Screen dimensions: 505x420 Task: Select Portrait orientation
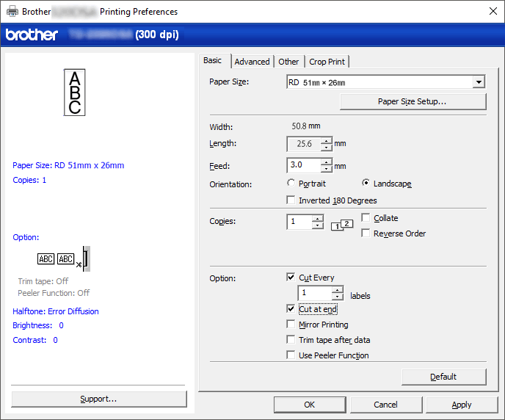[x=291, y=184]
